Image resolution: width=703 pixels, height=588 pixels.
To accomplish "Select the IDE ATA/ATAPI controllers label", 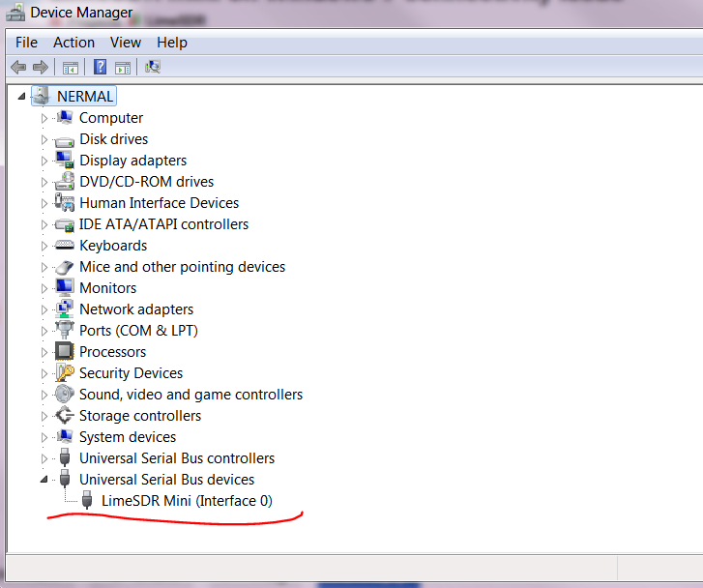I will click(163, 224).
